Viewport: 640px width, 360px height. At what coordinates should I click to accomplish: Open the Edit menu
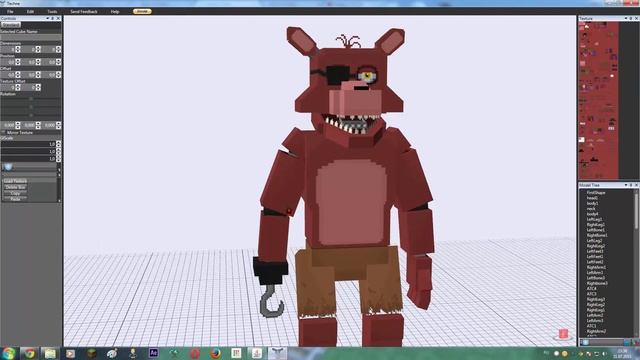[30, 11]
